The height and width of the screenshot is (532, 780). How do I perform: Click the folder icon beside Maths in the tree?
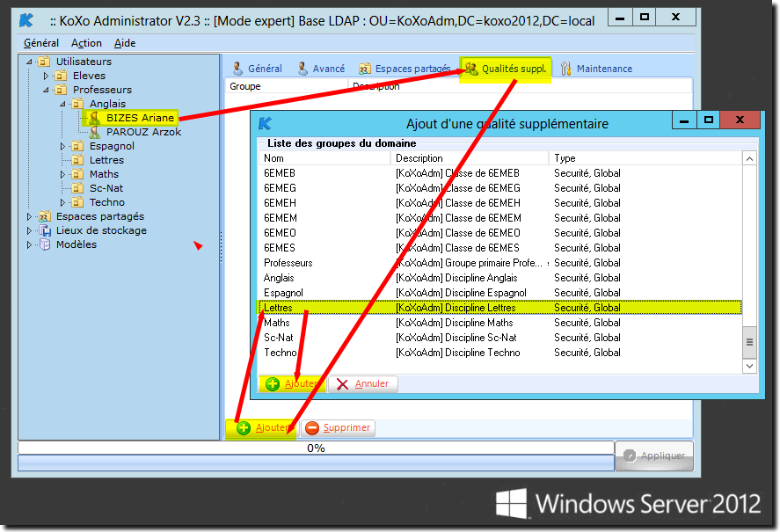click(77, 174)
